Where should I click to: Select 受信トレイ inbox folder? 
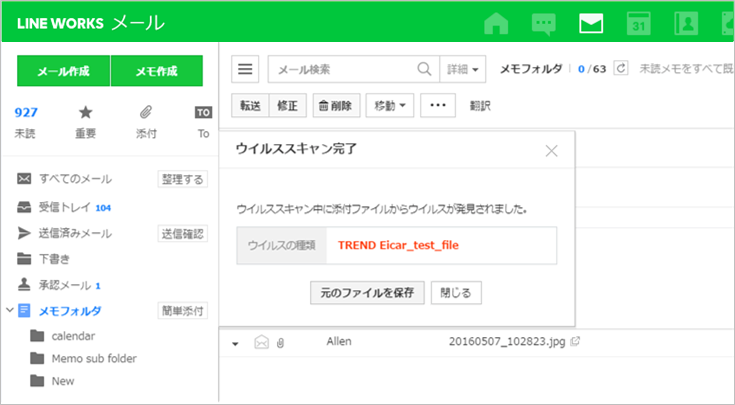(x=66, y=207)
